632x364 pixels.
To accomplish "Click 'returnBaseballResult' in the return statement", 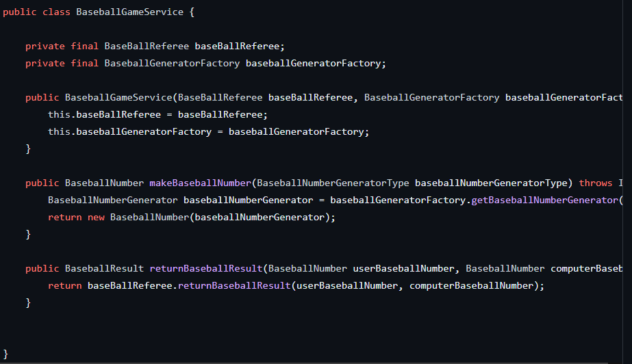I will pyautogui.click(x=234, y=286).
